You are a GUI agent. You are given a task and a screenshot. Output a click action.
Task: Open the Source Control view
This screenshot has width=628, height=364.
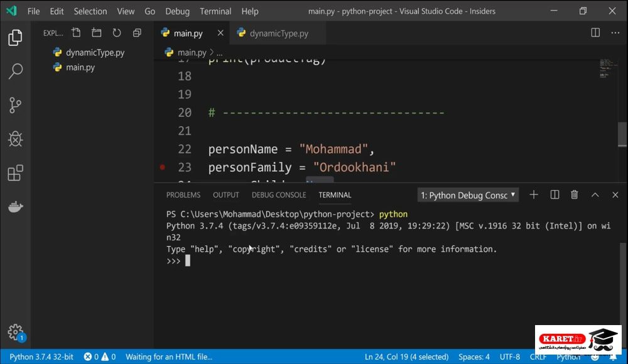pyautogui.click(x=15, y=105)
